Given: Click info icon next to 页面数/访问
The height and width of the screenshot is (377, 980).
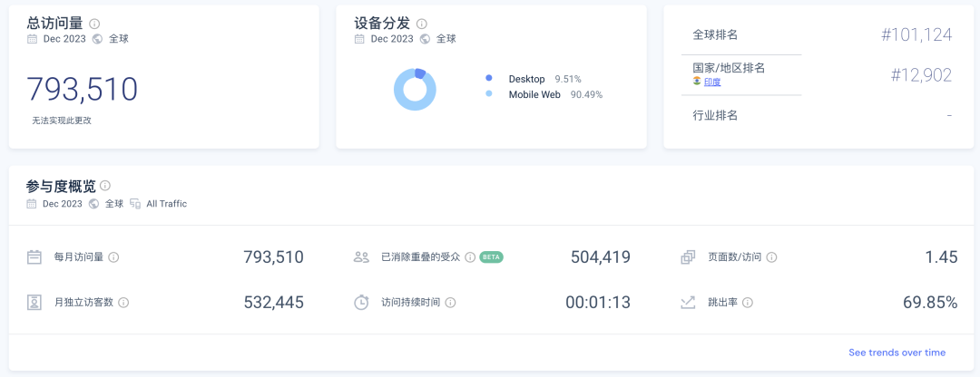Looking at the screenshot, I should [771, 257].
